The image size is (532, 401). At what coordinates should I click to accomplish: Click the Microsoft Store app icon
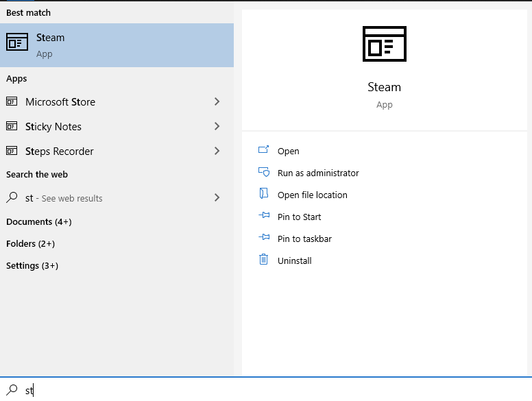[12, 101]
